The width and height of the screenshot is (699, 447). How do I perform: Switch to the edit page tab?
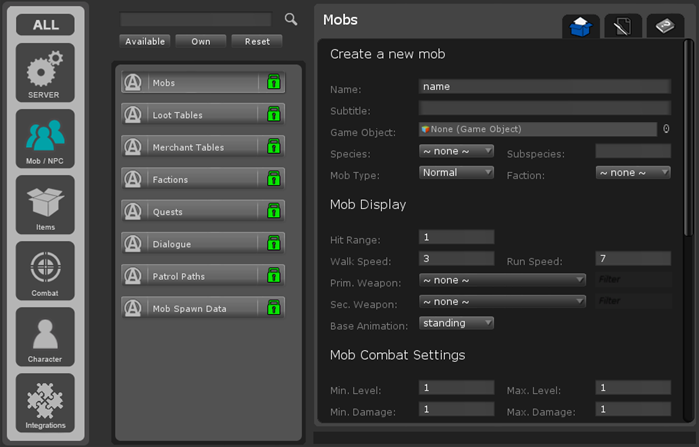(622, 28)
